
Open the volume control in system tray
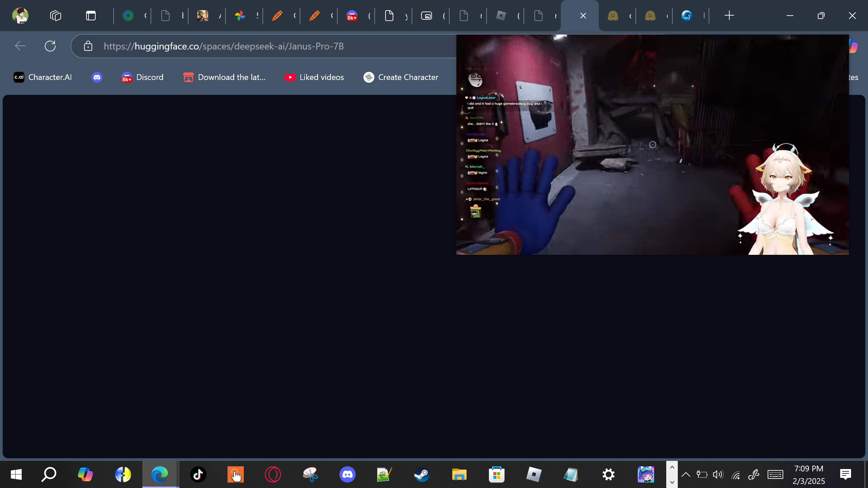(718, 474)
